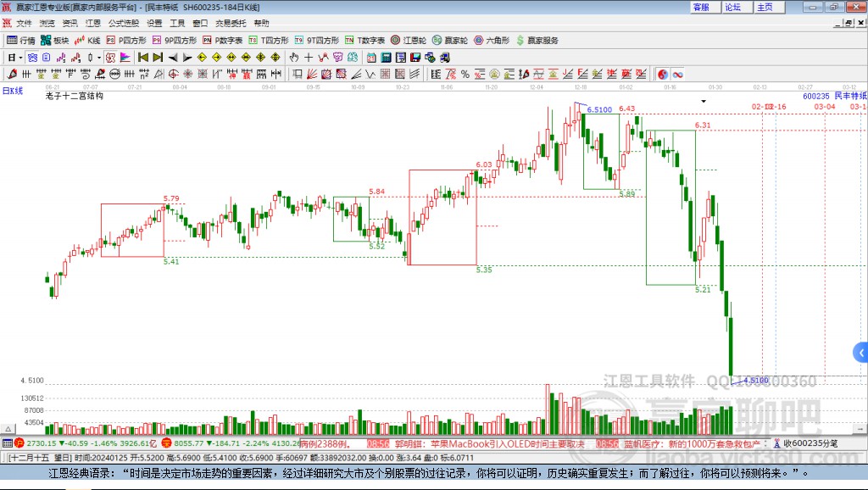Select the zigzag wave line tool
The width and height of the screenshot is (868, 490).
click(x=370, y=75)
